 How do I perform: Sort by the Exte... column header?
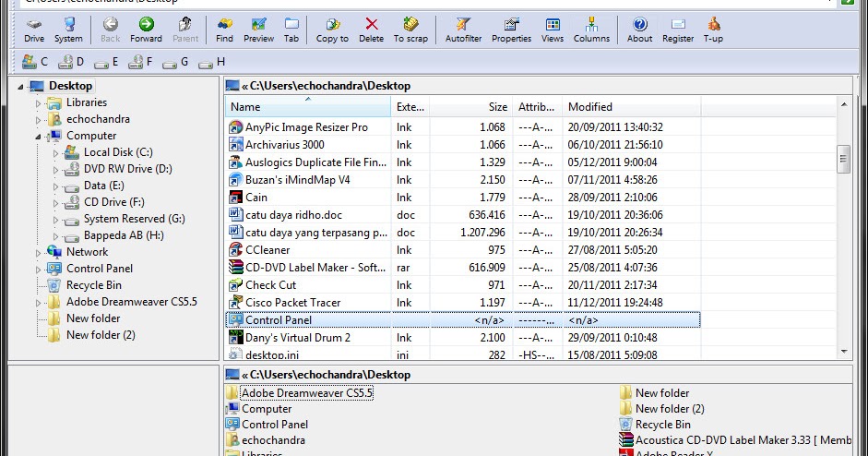(x=410, y=107)
